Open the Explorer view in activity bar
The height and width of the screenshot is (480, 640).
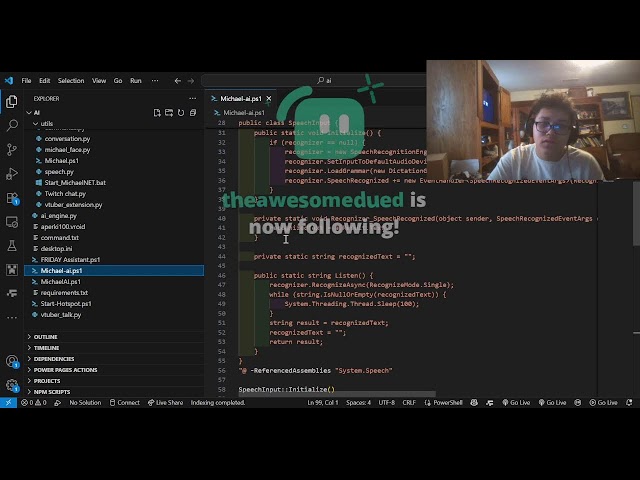[x=12, y=101]
